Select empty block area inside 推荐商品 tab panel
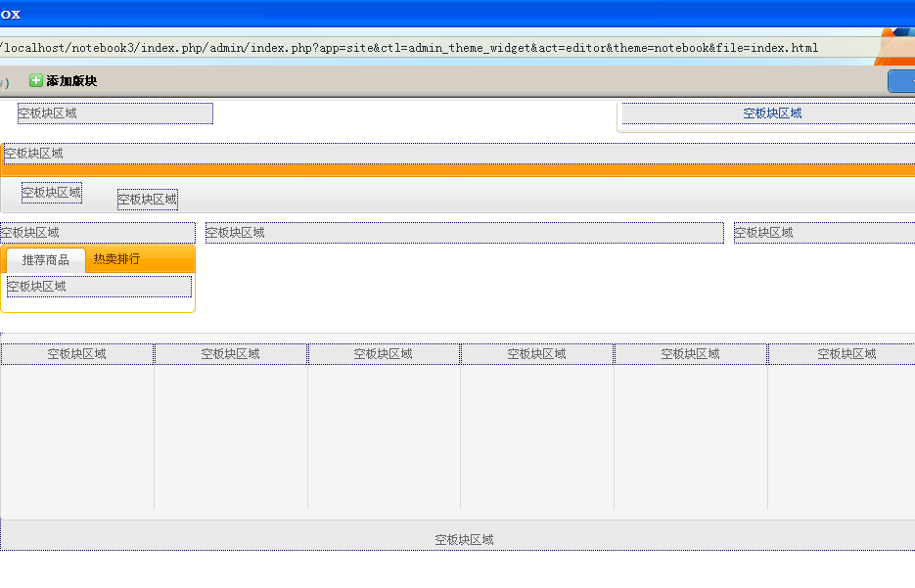 99,287
